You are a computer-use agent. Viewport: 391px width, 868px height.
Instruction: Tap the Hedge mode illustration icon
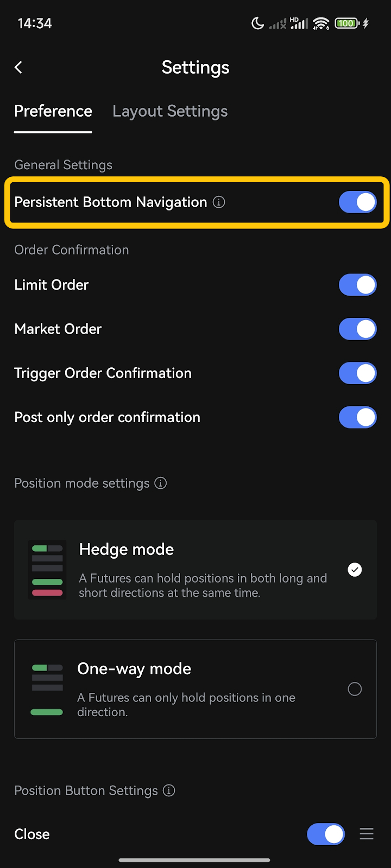coord(47,570)
